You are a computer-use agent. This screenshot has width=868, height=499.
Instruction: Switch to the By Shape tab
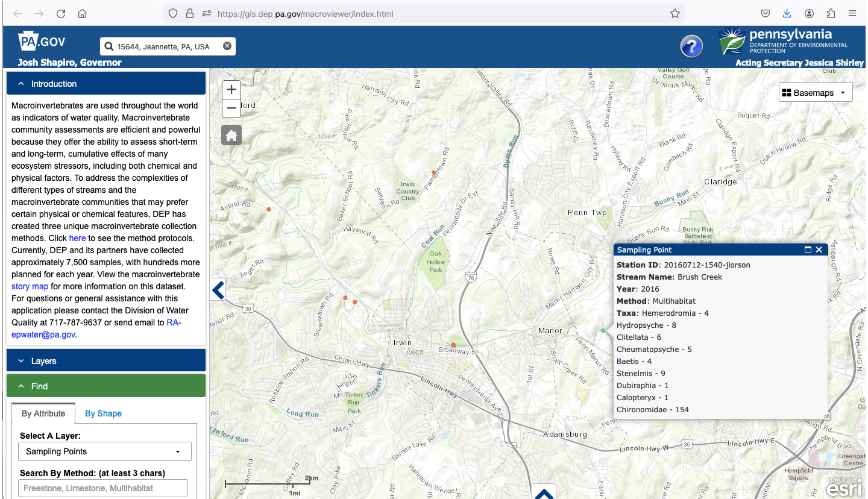pyautogui.click(x=103, y=413)
